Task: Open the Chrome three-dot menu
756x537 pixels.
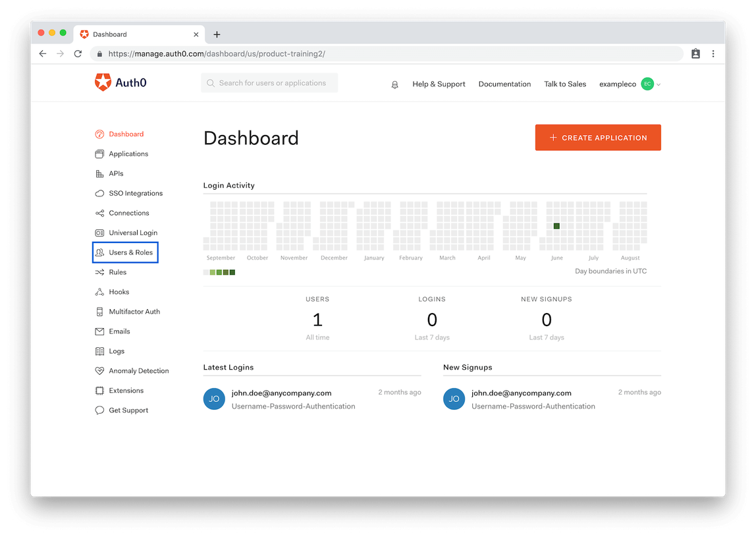Action: tap(713, 53)
